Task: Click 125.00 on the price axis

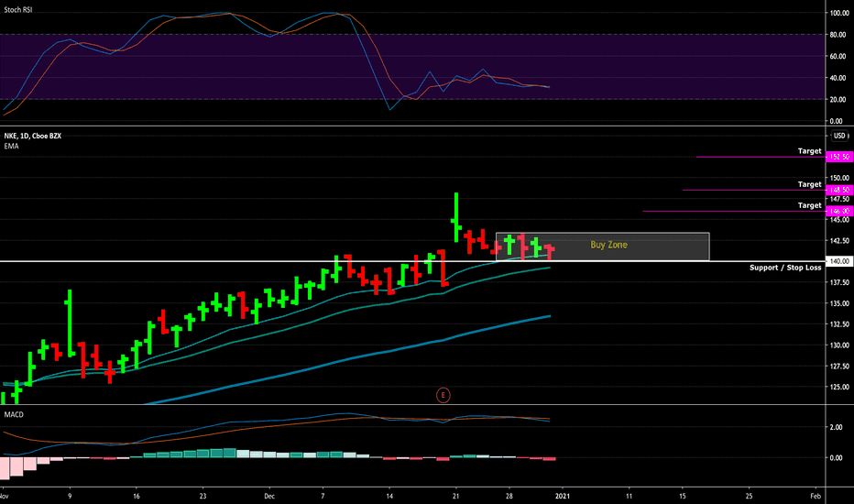Action: 839,387
